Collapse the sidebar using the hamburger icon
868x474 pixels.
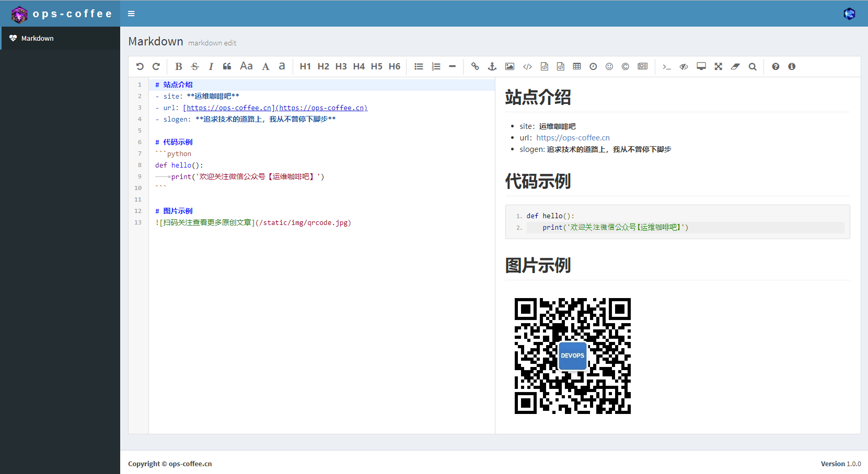coord(131,14)
